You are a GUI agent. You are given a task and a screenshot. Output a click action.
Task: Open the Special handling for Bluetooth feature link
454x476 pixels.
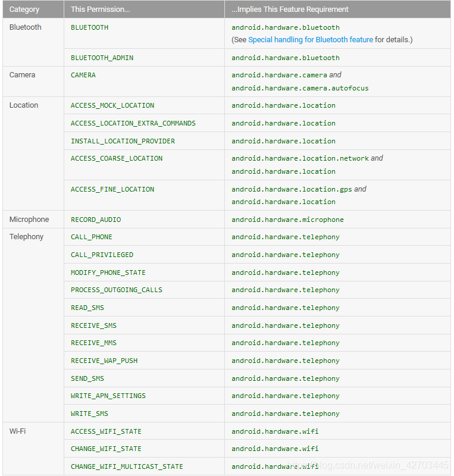coord(311,40)
